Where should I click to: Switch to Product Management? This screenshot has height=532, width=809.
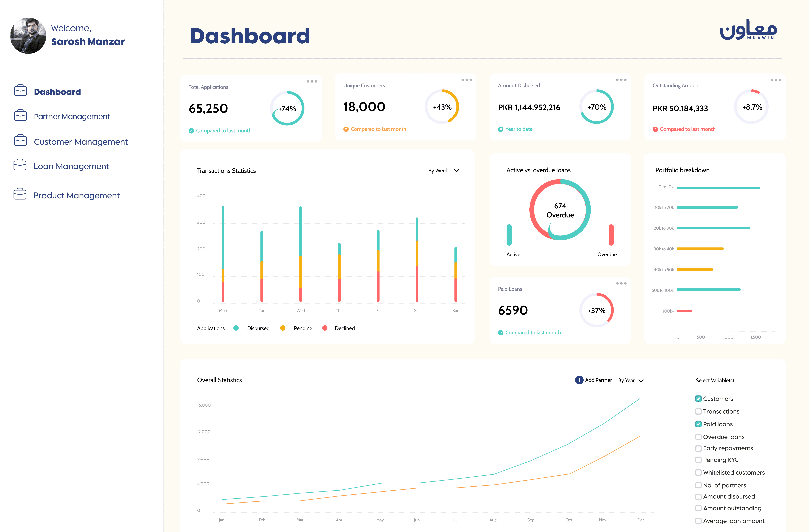pos(77,195)
